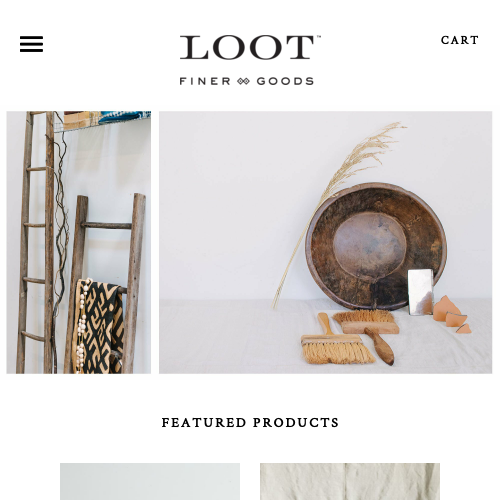This screenshot has height=500, width=500.
Task: Open the bowl and brushes hero image
Action: tap(325, 242)
